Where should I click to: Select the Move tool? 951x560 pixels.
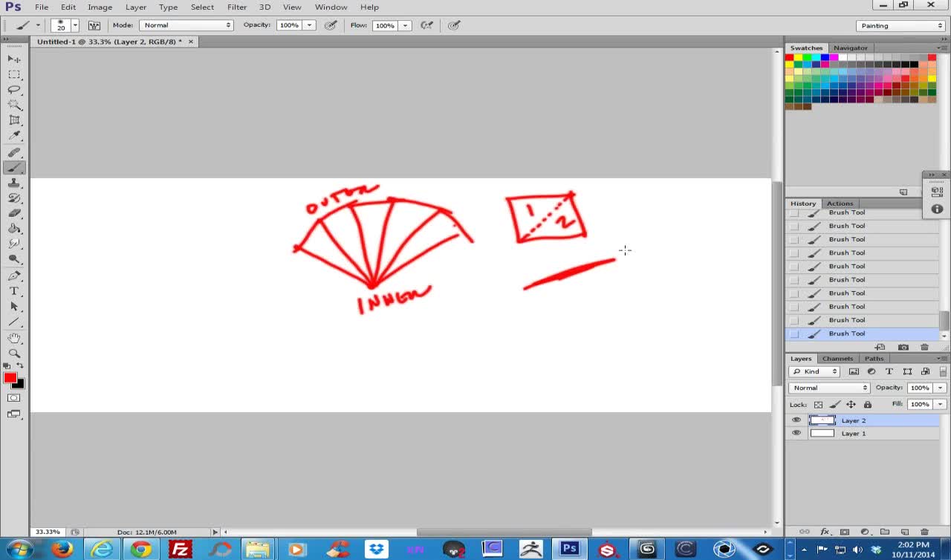14,59
